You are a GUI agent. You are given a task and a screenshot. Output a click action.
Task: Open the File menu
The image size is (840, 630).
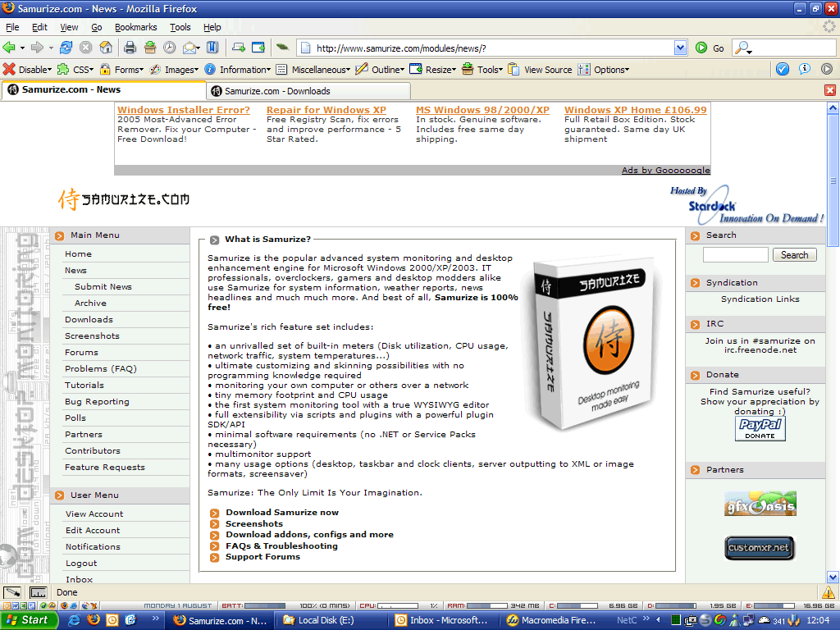[12, 27]
